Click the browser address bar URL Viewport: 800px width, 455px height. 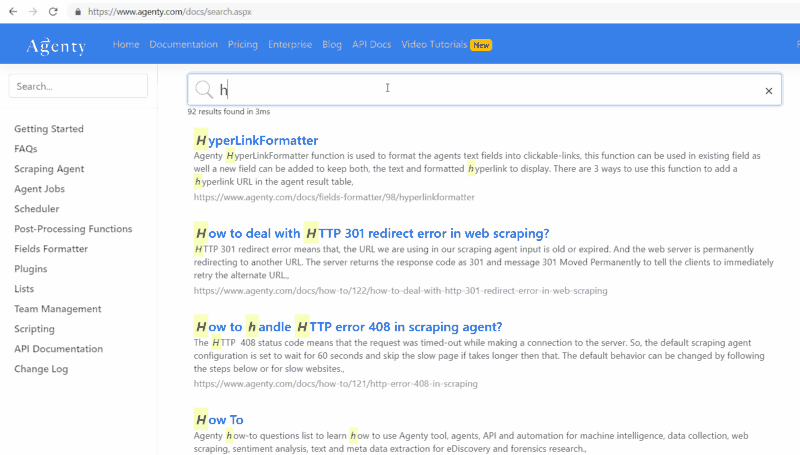169,12
